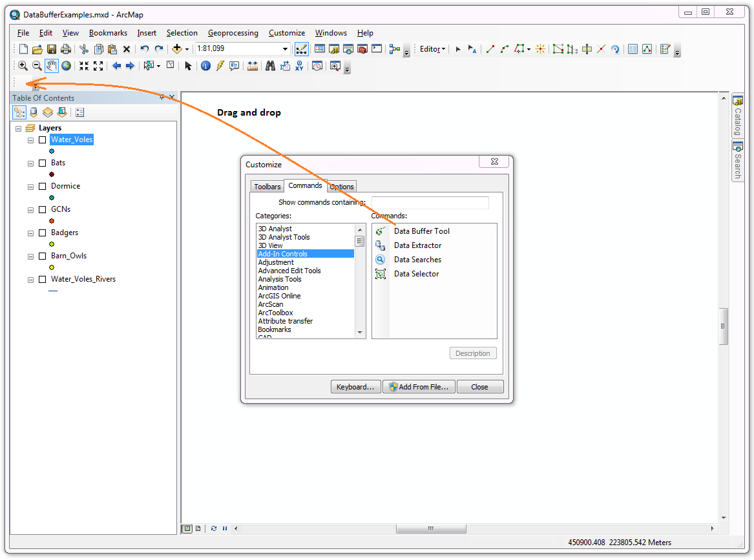Click the Save document icon
The width and height of the screenshot is (754, 560).
[x=52, y=49]
